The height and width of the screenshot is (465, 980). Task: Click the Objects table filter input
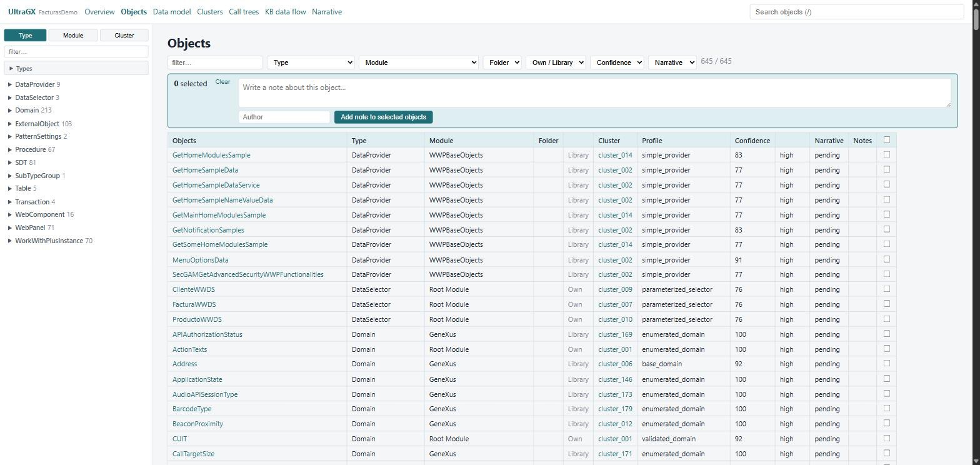click(x=215, y=62)
